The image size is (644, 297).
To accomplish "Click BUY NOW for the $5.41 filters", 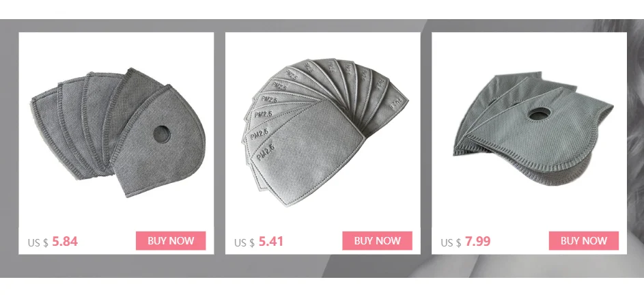I will tap(378, 241).
